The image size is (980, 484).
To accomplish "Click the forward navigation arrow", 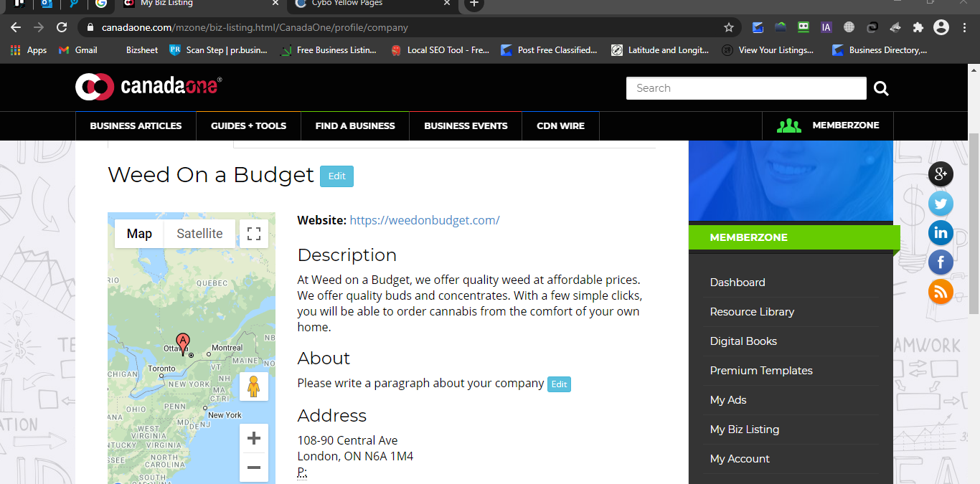I will point(39,27).
